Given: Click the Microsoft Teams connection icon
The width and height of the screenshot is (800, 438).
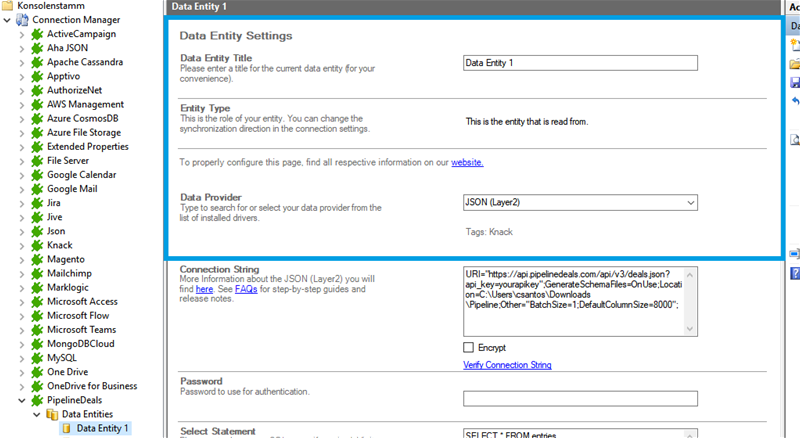Looking at the screenshot, I should tap(38, 330).
